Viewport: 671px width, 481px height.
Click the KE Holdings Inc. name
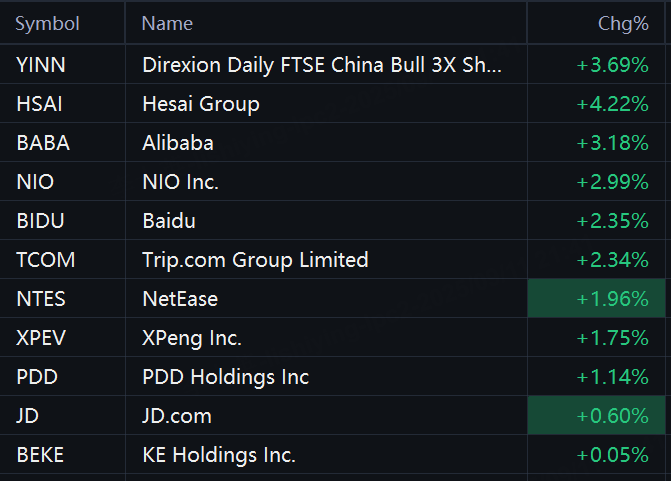(219, 455)
